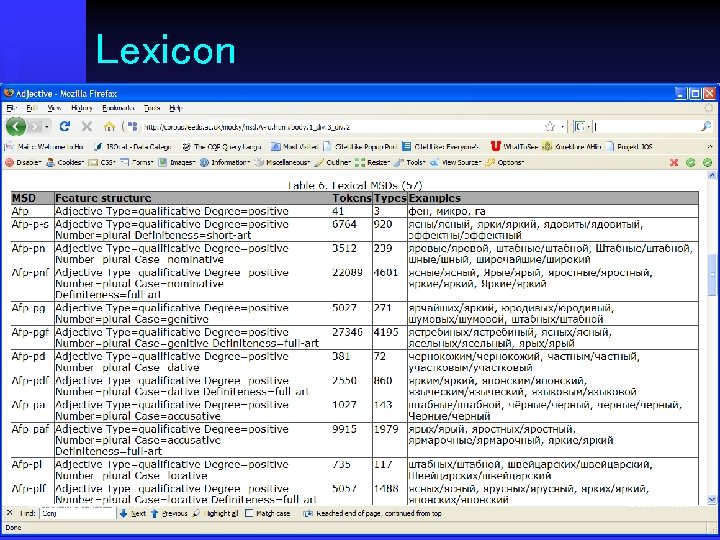The width and height of the screenshot is (720, 540).
Task: Close the Find bar with X
Action: [9, 513]
